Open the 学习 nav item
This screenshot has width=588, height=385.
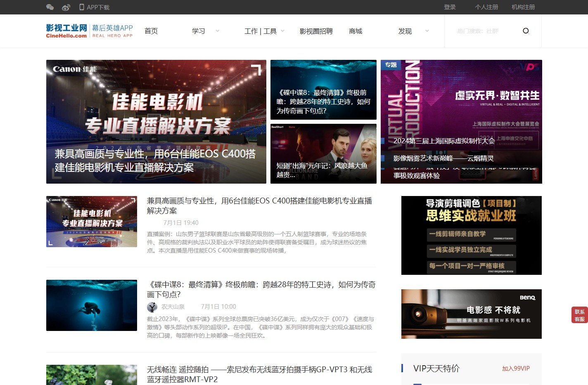click(x=199, y=31)
